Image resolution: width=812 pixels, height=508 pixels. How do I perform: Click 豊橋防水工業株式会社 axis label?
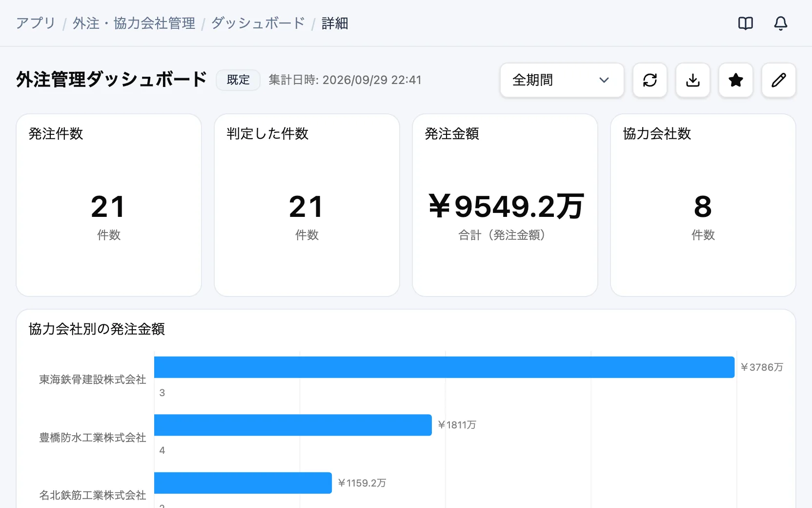pyautogui.click(x=93, y=438)
